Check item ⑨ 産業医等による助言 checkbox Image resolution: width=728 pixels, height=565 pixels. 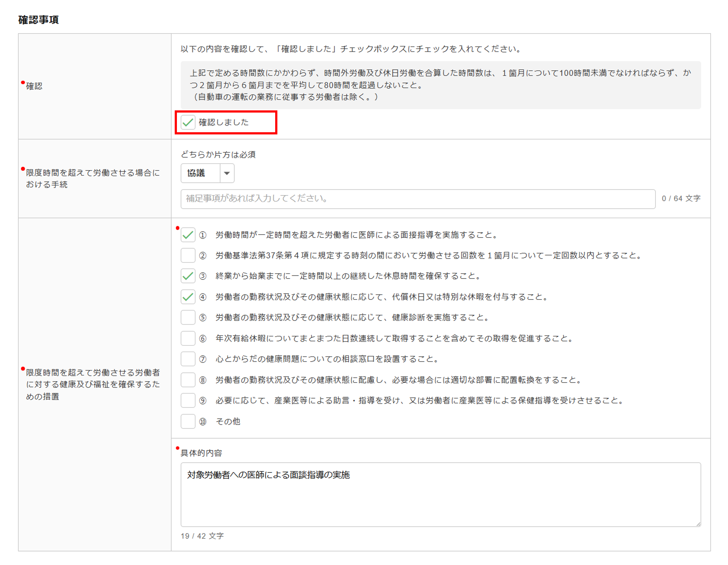(x=188, y=401)
